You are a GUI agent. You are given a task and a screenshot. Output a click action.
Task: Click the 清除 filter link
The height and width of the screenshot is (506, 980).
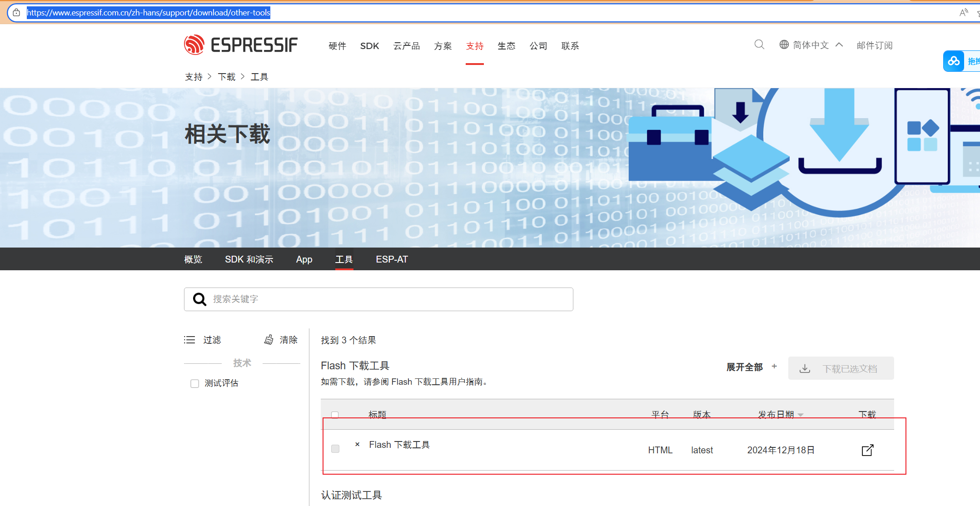289,340
